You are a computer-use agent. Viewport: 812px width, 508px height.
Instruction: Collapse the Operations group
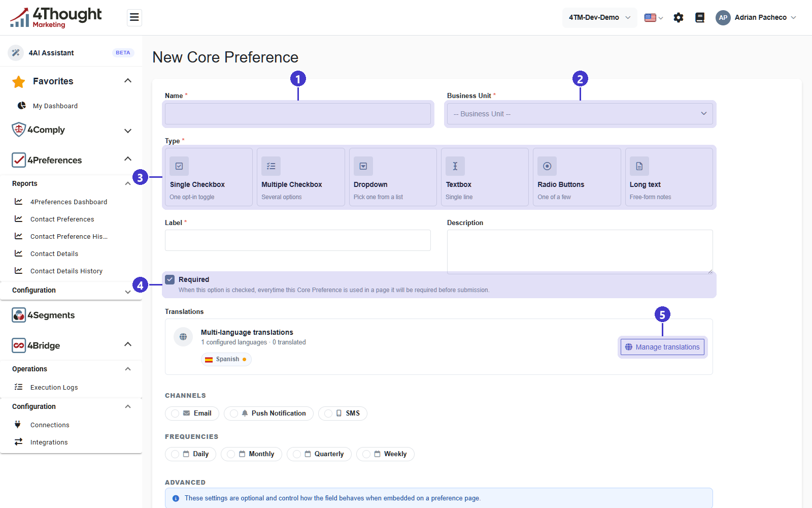point(128,369)
